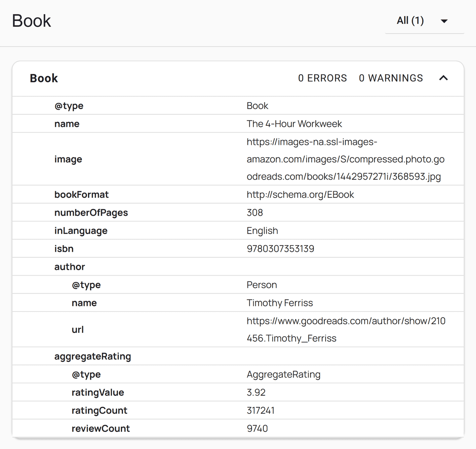476x449 pixels.
Task: Click the author name Timothy Ferriss
Action: (x=280, y=303)
